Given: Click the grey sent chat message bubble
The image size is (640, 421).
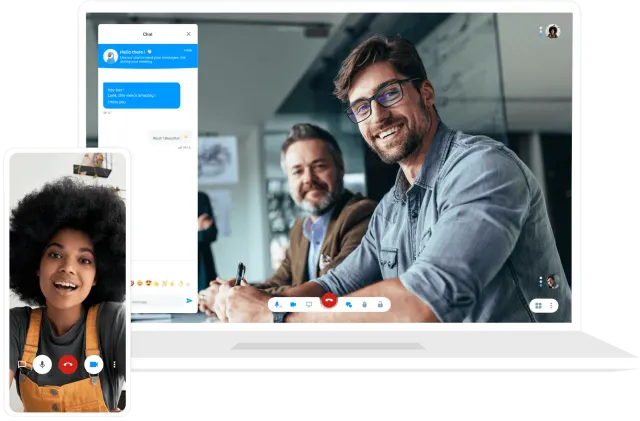Looking at the screenshot, I should point(169,138).
